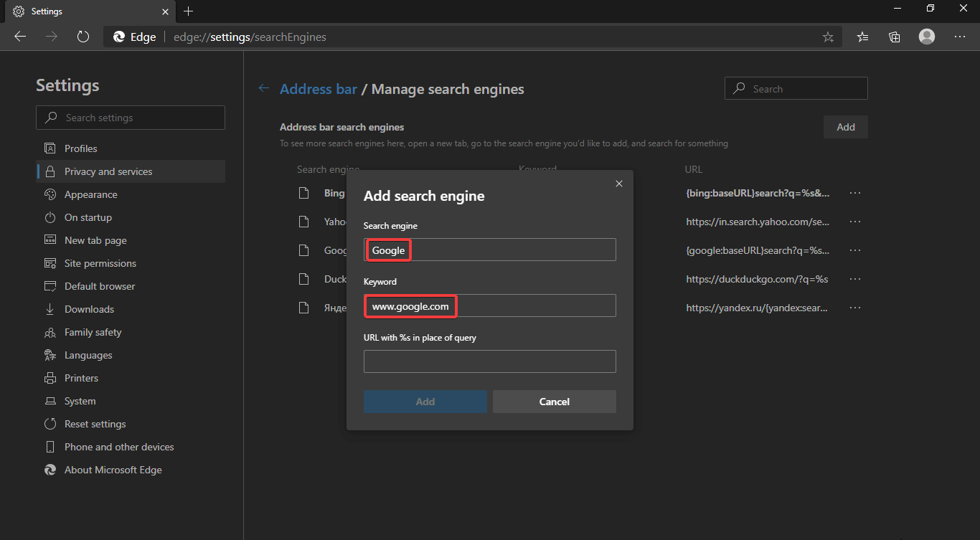Open the Settings and more menu
980x540 pixels.
tap(960, 37)
